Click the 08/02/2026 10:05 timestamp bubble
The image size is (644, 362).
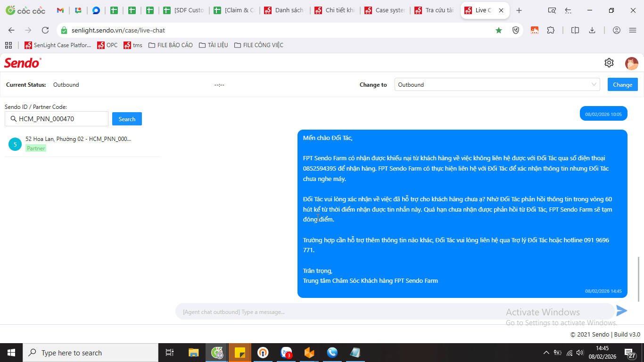(x=603, y=114)
